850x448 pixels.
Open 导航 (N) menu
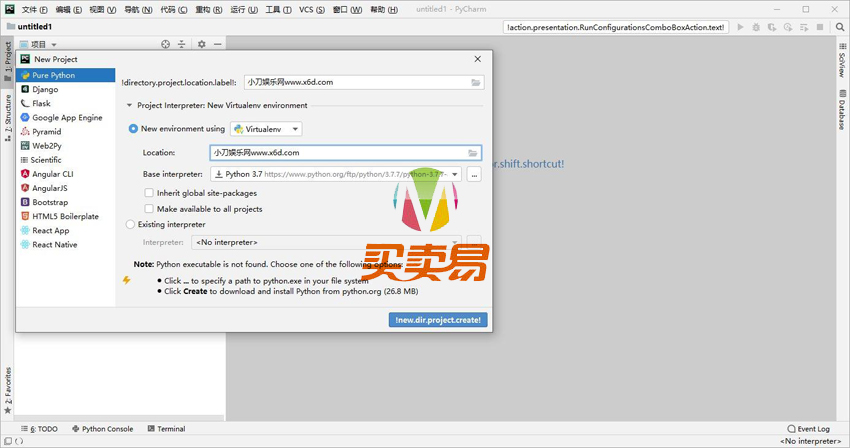[138, 9]
